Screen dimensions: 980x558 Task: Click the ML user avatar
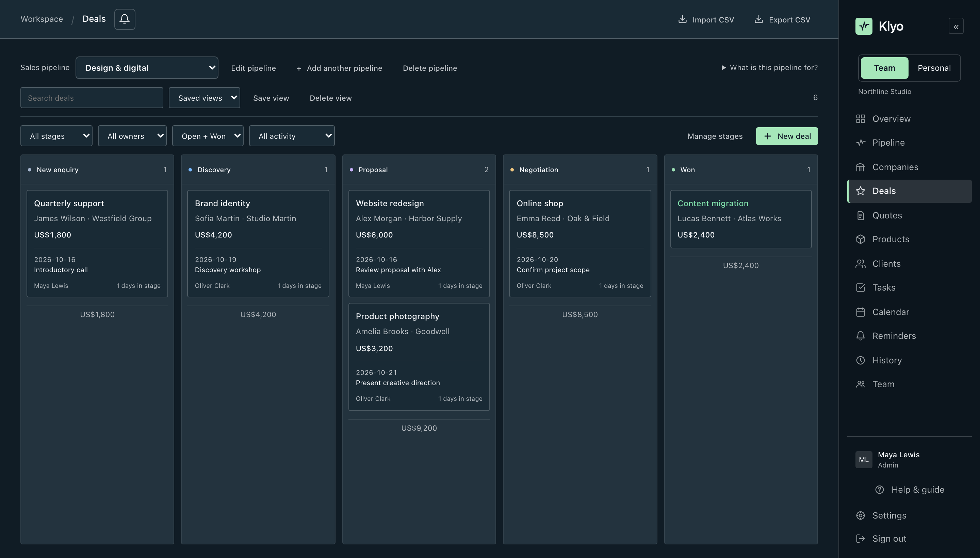(864, 460)
